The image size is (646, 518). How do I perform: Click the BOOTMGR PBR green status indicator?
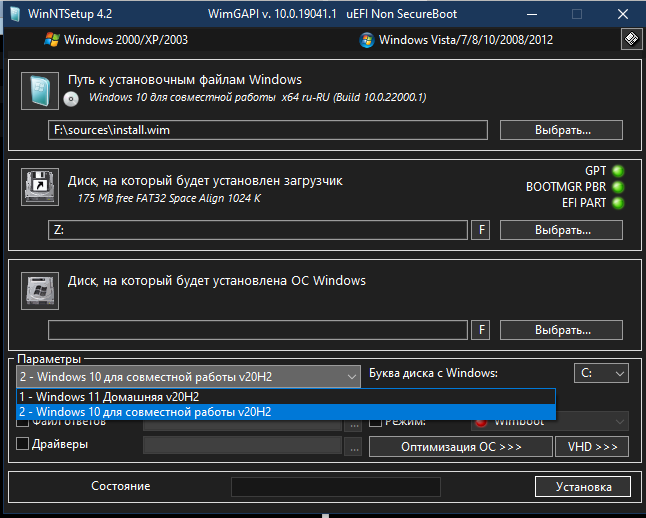pyautogui.click(x=618, y=187)
